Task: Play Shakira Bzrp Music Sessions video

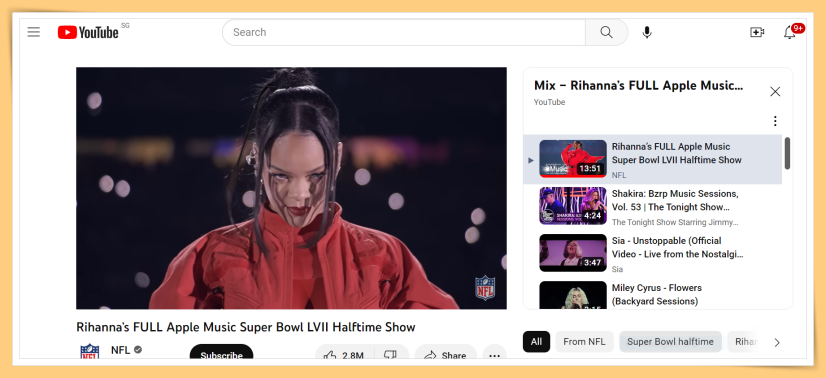Action: click(x=652, y=207)
